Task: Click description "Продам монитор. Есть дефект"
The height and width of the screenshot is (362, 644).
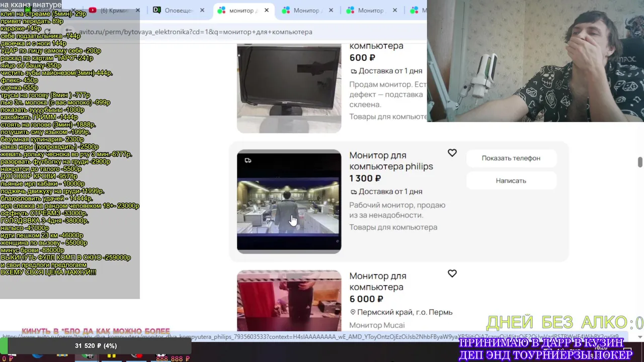Action: click(388, 95)
